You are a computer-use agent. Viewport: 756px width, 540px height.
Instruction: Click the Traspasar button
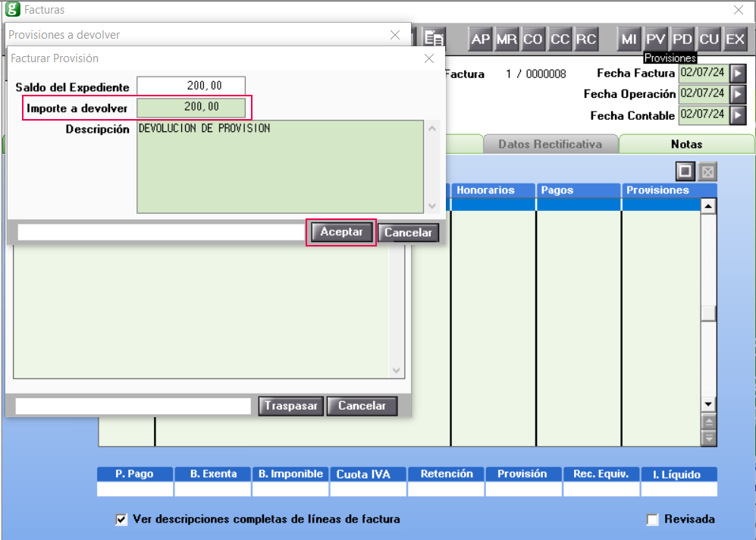click(x=290, y=406)
